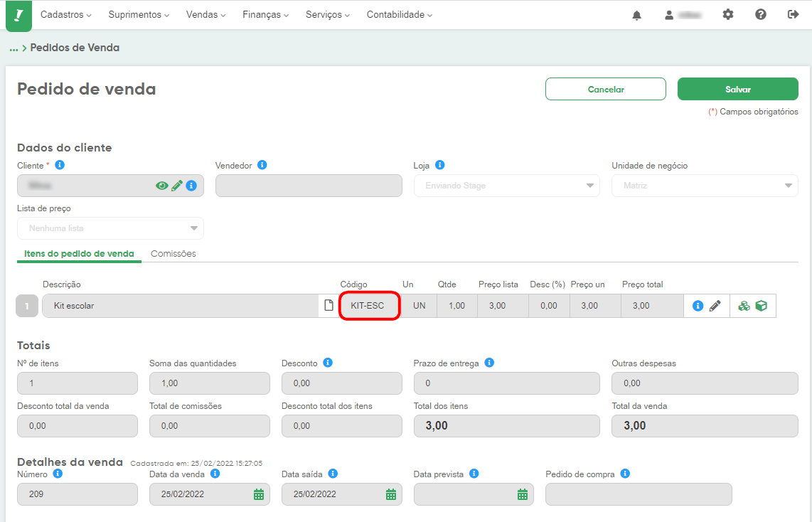Click the Desconto total da venda field
This screenshot has height=522, width=812.
pos(78,426)
